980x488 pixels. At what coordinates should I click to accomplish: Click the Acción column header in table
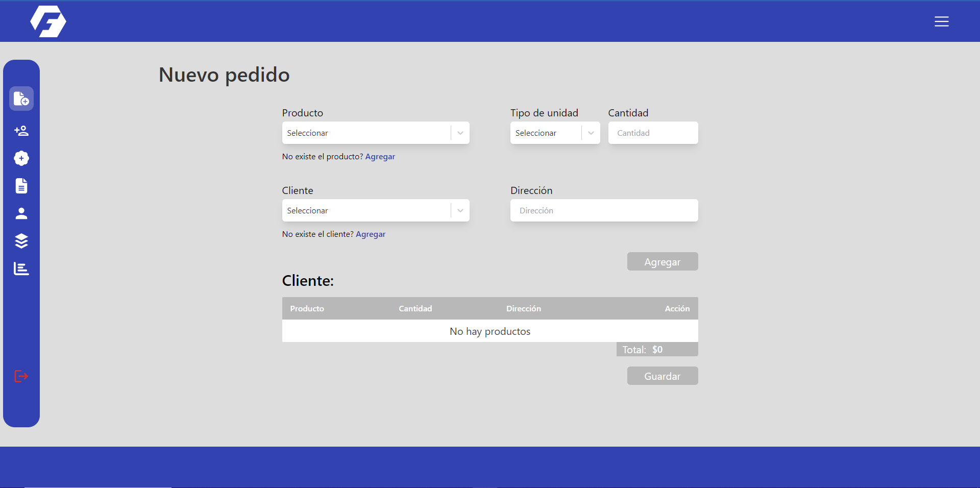[x=677, y=308]
